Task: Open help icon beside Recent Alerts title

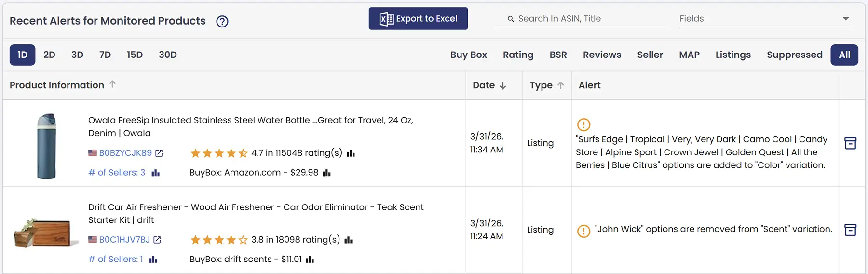Action: (222, 21)
